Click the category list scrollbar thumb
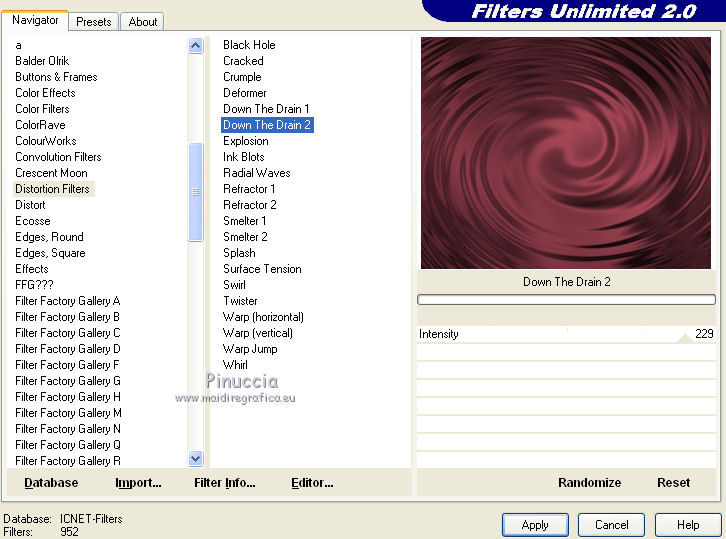Screen dimensions: 726x539 195,192
